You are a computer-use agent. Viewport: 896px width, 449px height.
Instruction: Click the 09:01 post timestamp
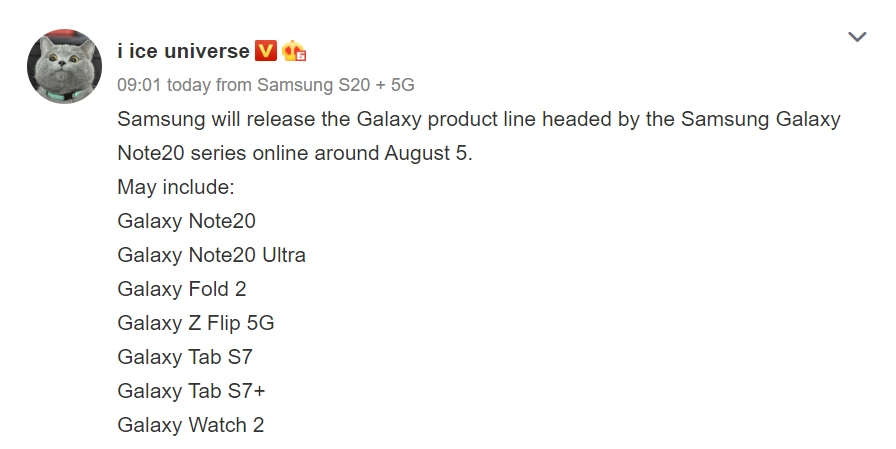(x=138, y=84)
